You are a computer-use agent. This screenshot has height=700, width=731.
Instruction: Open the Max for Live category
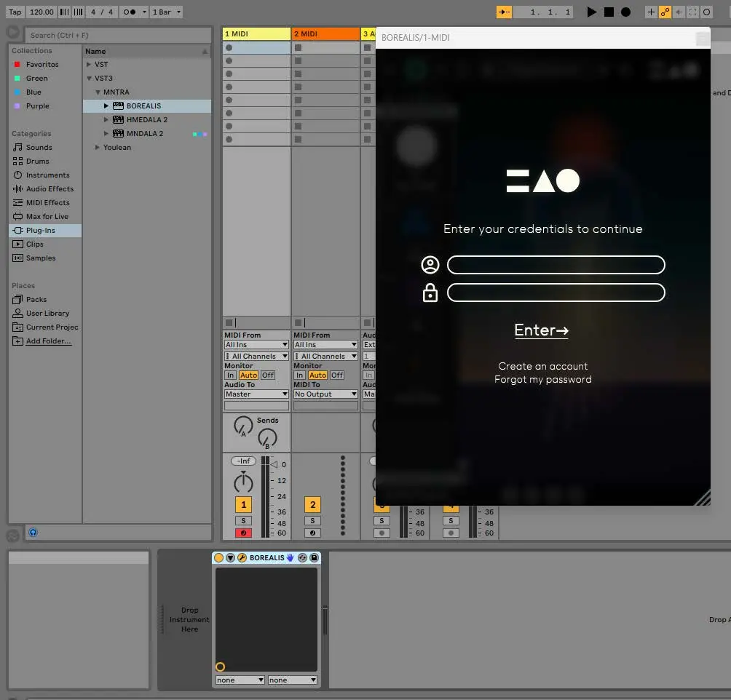pos(47,217)
